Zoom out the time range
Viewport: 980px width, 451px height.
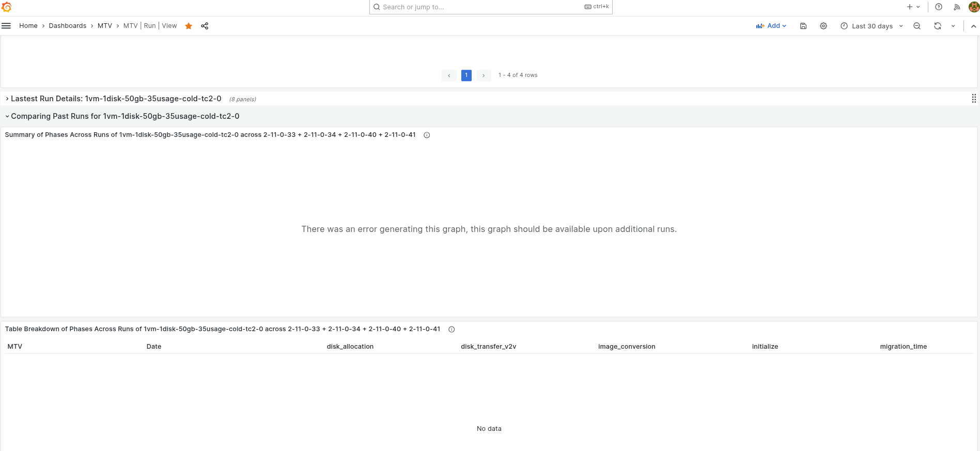[917, 26]
